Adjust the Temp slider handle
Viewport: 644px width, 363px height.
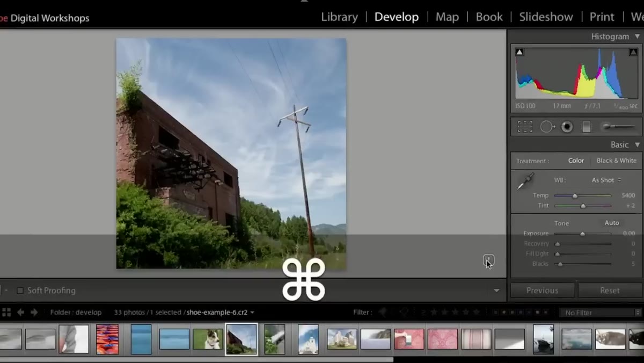575,196
